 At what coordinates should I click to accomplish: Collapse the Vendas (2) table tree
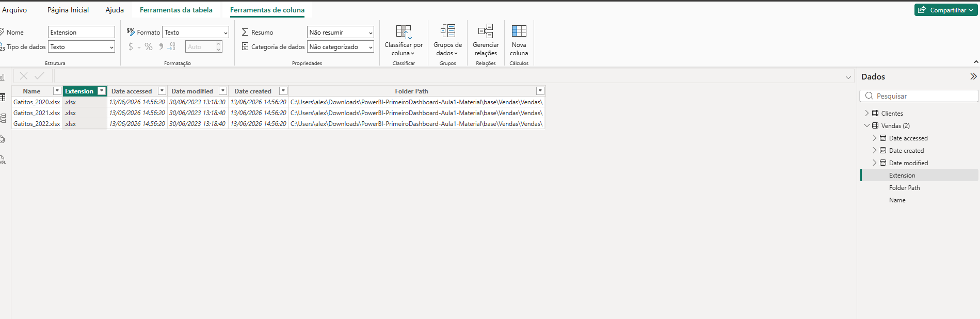(x=866, y=125)
